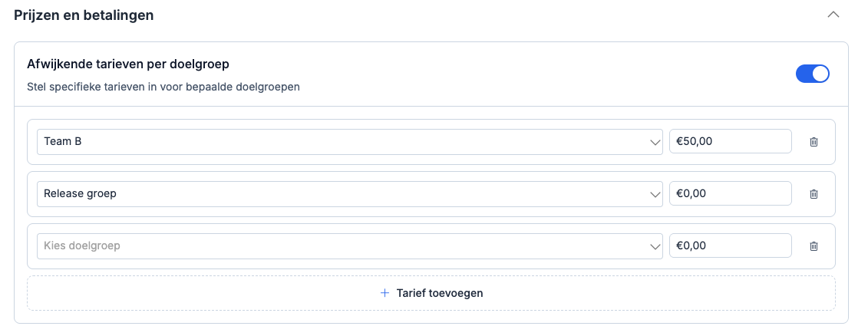Screen dimensions: 868x336
Task: Add a new rate with Tarief toevoegen
Action: [431, 293]
